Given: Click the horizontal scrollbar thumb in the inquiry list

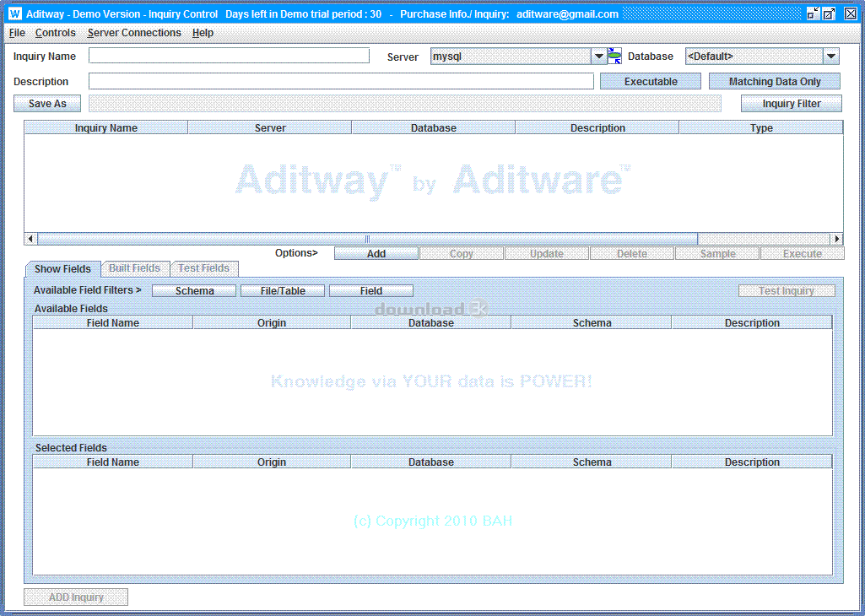Looking at the screenshot, I should point(367,239).
